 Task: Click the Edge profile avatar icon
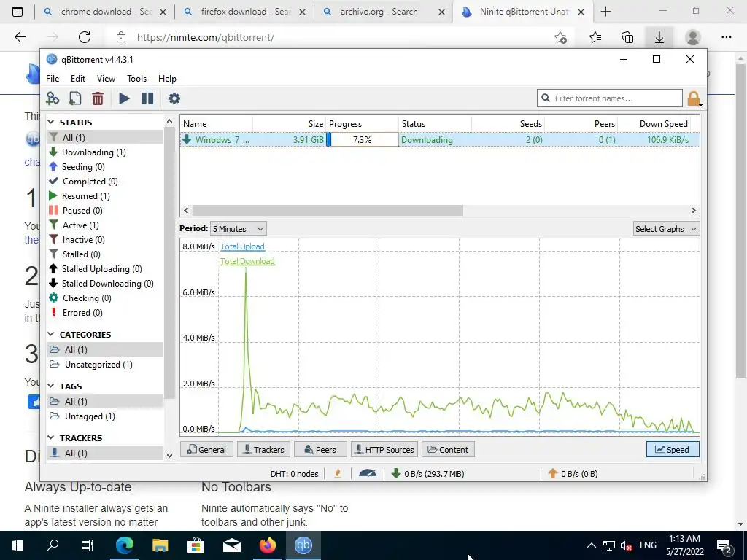[x=692, y=37]
